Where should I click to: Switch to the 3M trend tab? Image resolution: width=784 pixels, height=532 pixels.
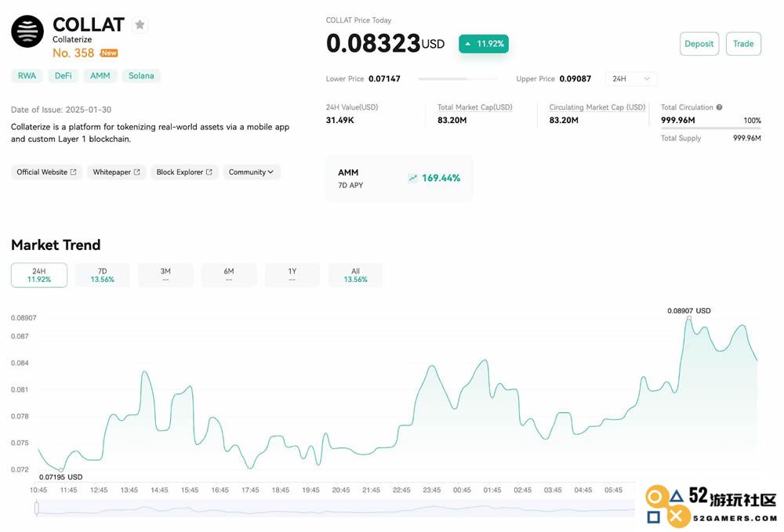point(165,275)
